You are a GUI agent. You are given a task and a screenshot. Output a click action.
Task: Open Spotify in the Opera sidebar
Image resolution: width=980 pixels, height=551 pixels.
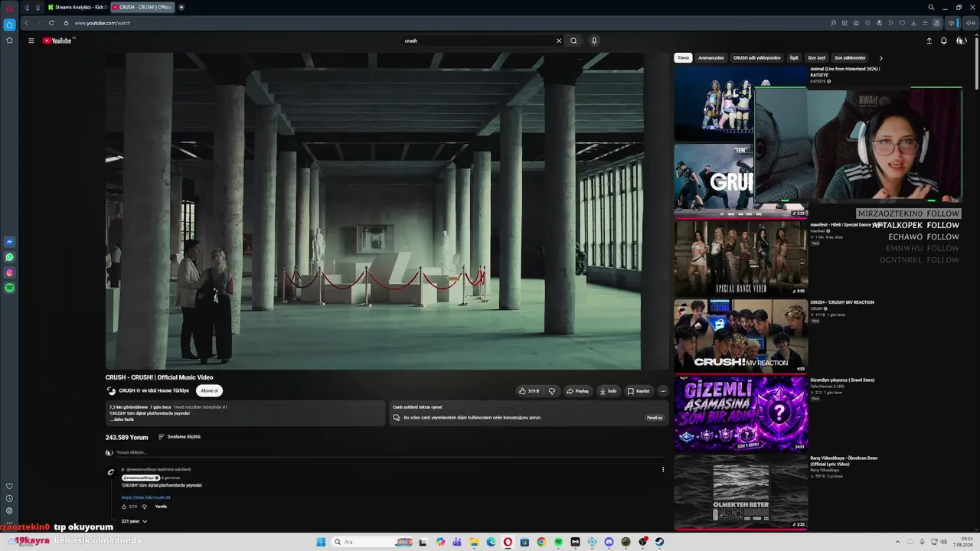point(9,288)
